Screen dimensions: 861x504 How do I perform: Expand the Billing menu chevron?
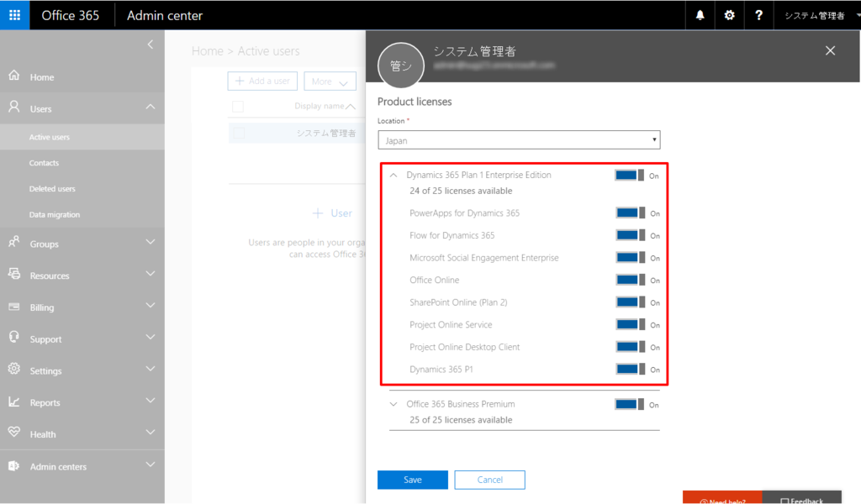(x=150, y=306)
